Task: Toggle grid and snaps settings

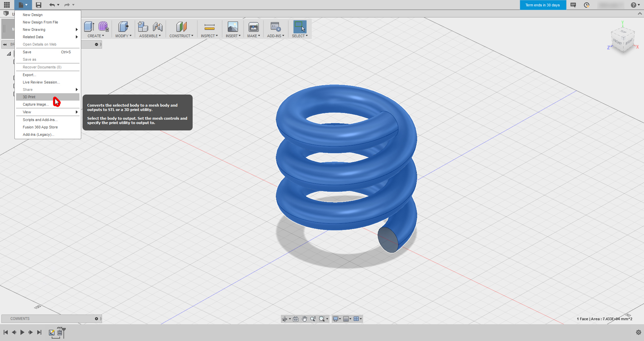Action: click(347, 319)
